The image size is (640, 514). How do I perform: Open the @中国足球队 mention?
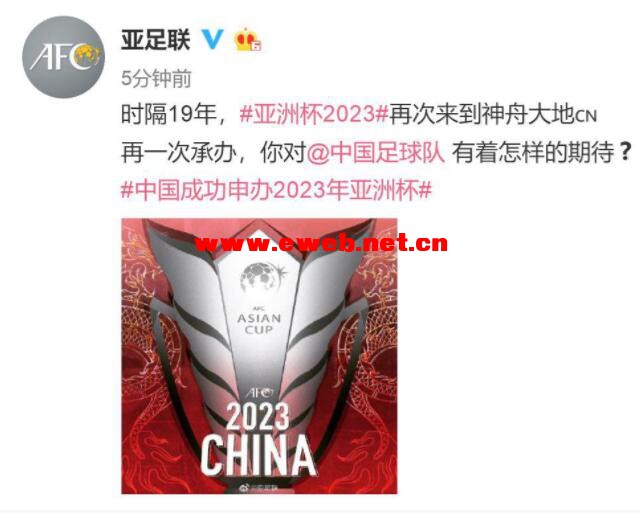(x=376, y=153)
